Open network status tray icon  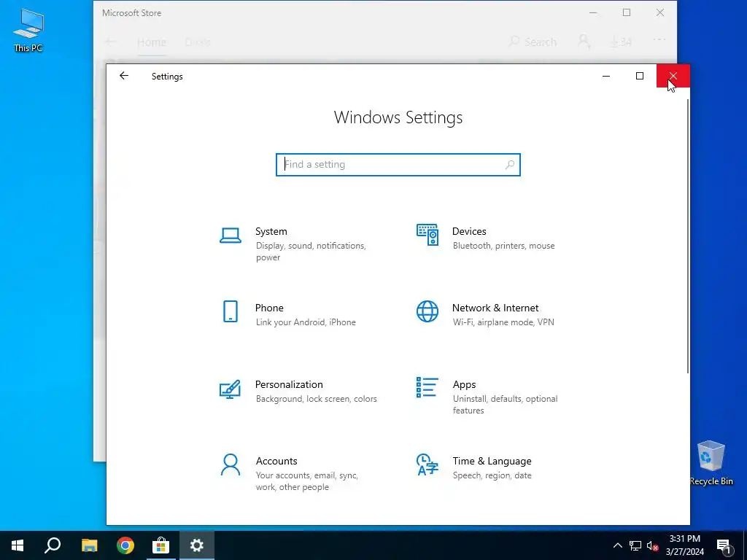tap(635, 545)
